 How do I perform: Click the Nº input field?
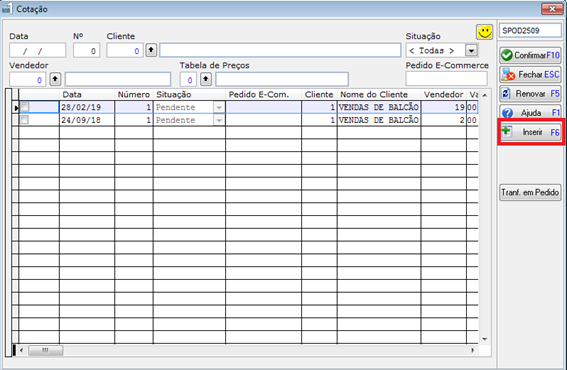coord(86,50)
